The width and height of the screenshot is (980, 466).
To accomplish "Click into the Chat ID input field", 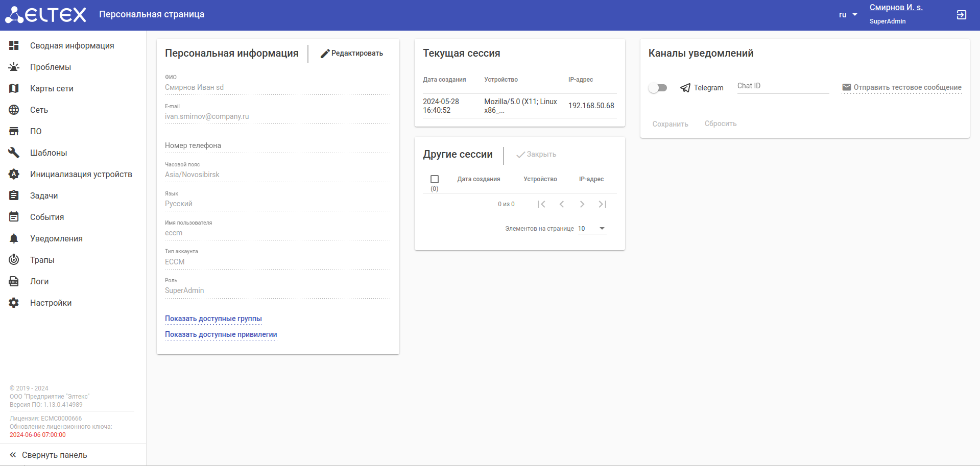I will (x=782, y=86).
